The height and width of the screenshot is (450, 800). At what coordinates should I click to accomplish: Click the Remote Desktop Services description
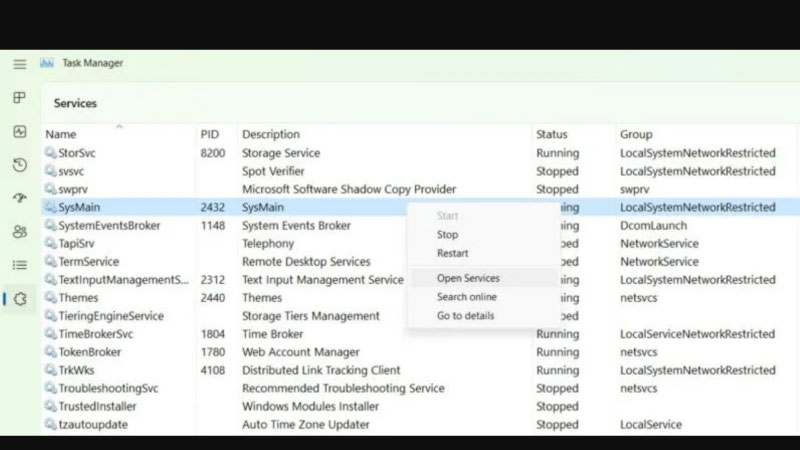click(x=306, y=261)
